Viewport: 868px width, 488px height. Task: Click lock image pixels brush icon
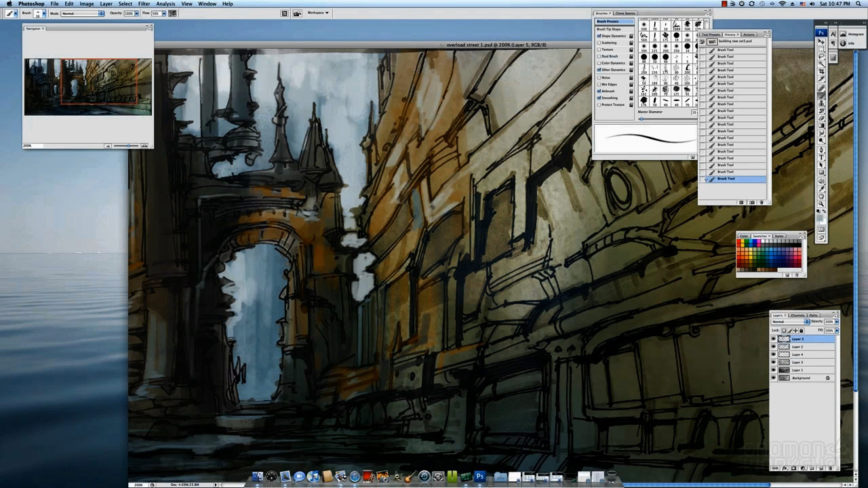[789, 330]
